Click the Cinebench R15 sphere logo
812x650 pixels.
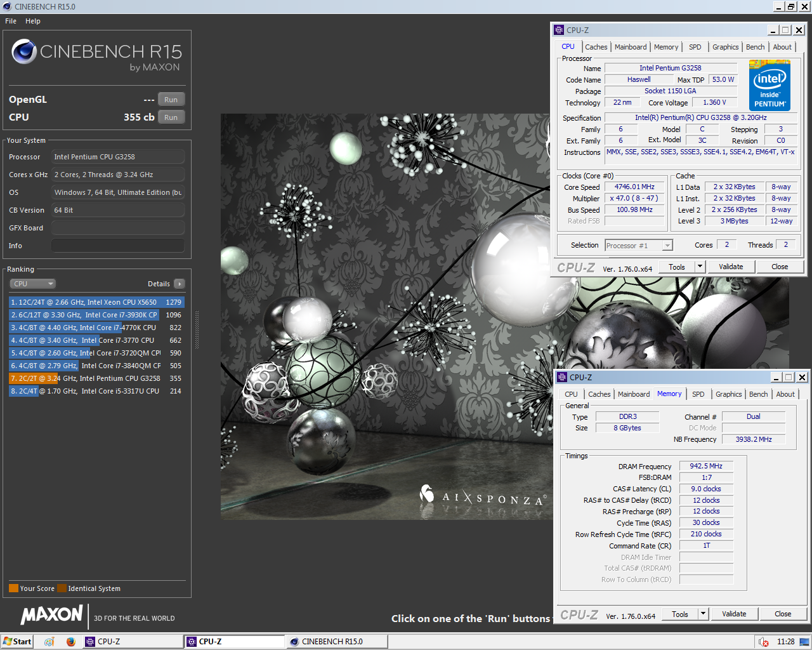[x=24, y=51]
